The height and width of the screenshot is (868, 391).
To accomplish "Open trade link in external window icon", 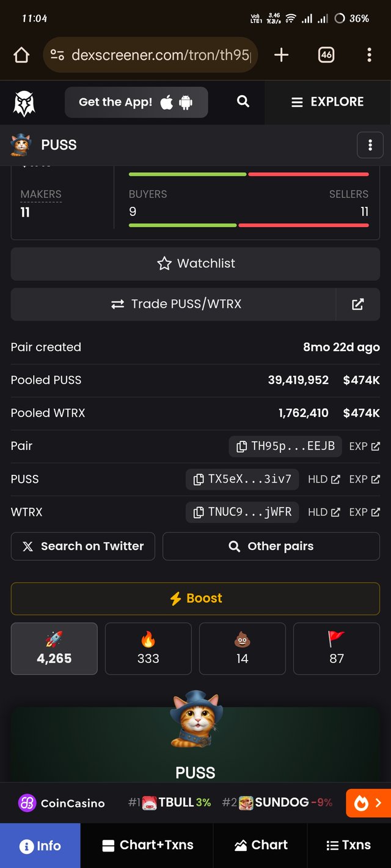I will pyautogui.click(x=358, y=304).
